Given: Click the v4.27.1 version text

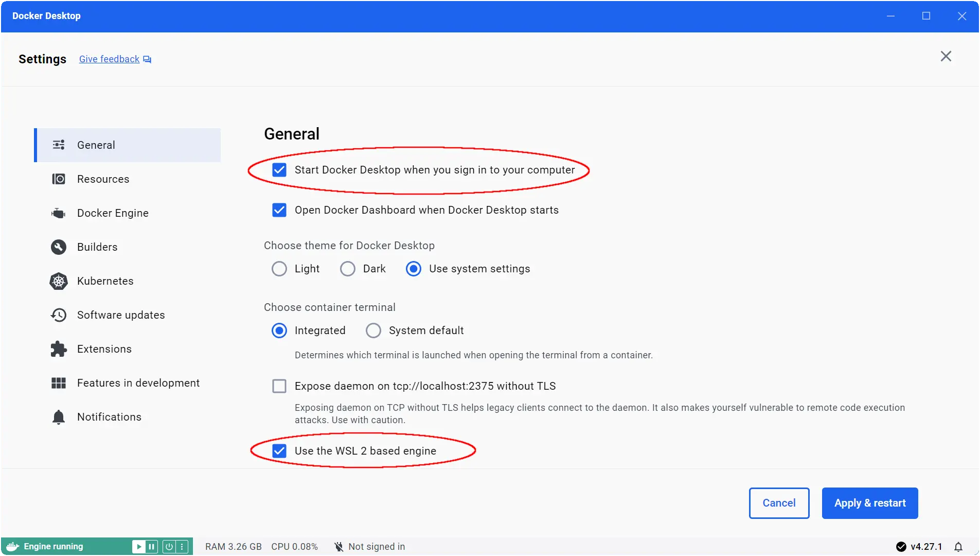Looking at the screenshot, I should (x=926, y=547).
